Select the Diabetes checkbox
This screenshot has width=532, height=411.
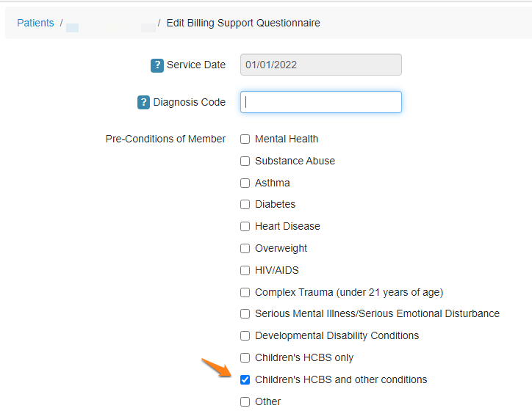point(245,204)
